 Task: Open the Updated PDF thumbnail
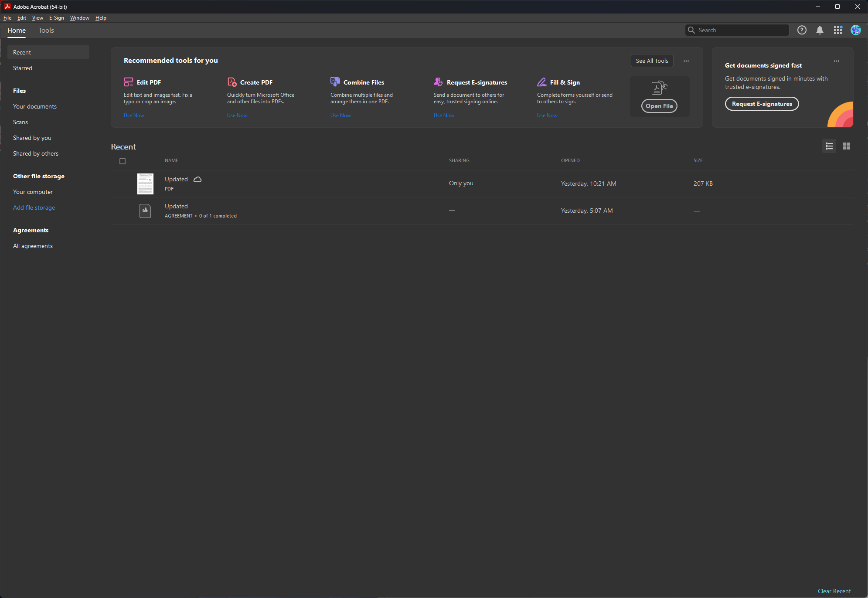point(145,183)
